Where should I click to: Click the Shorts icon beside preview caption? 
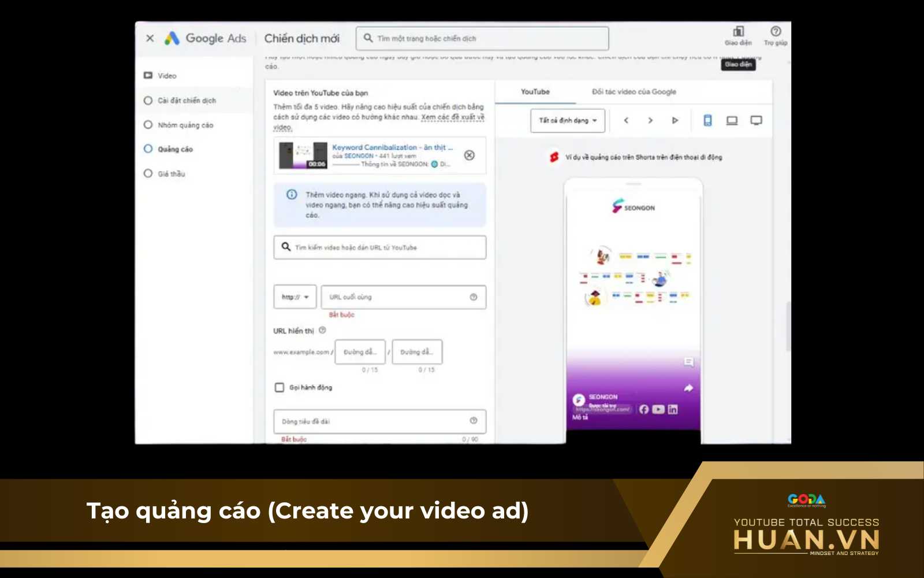coord(554,157)
